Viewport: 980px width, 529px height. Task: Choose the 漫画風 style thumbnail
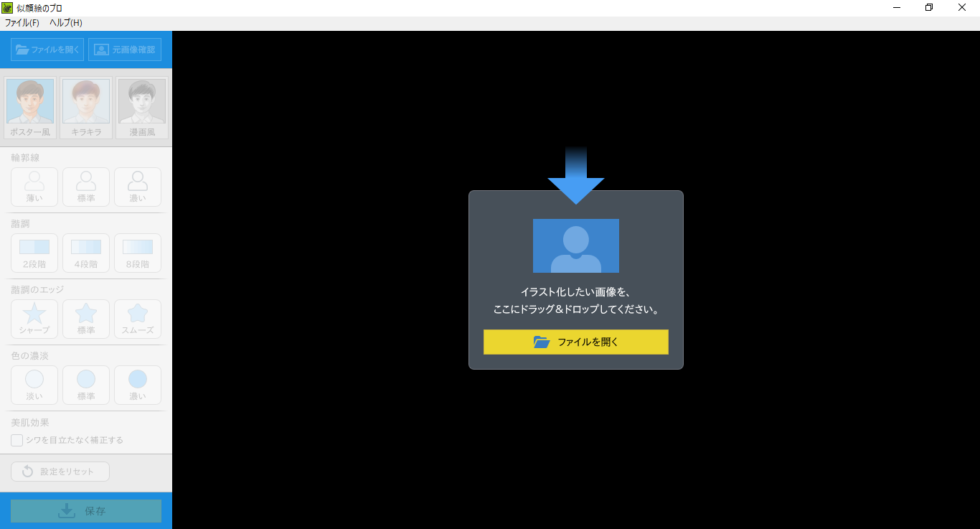click(141, 108)
